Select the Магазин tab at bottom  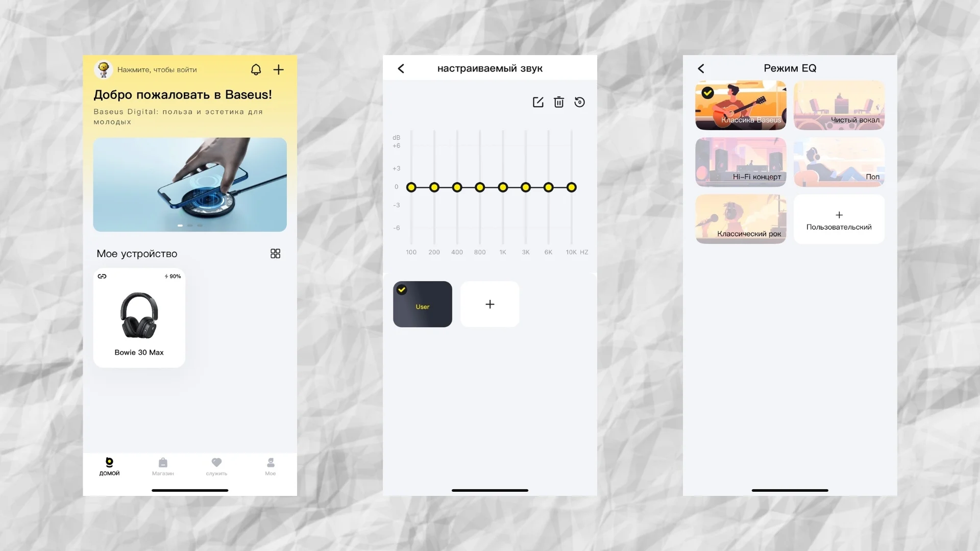[163, 466]
